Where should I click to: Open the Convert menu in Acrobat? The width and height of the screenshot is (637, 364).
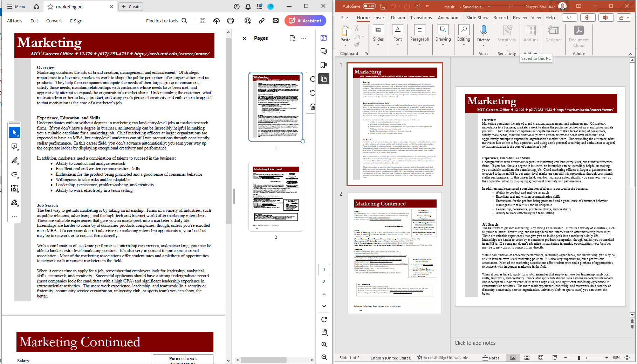tap(54, 21)
